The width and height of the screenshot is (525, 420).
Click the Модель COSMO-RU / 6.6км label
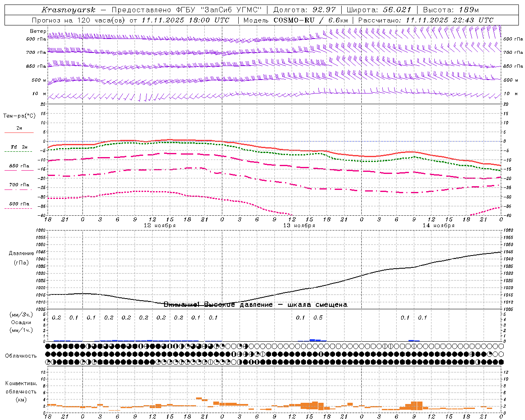(x=296, y=20)
